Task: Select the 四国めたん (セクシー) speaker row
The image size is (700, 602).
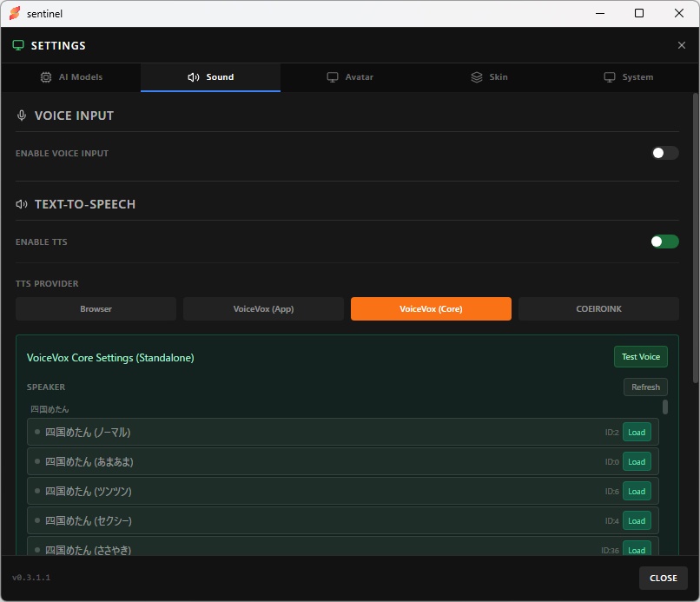Action: pos(343,520)
